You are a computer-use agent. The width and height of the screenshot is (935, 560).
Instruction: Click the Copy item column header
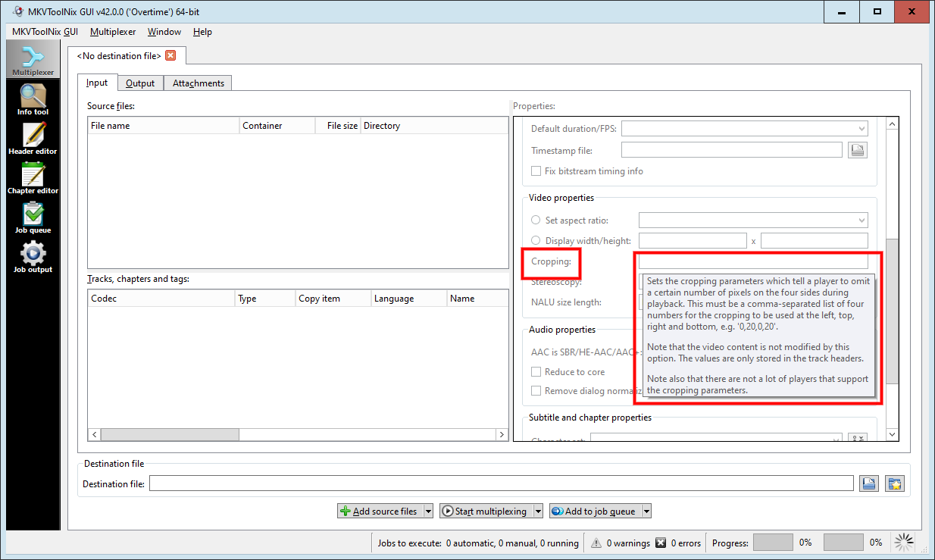(x=333, y=299)
